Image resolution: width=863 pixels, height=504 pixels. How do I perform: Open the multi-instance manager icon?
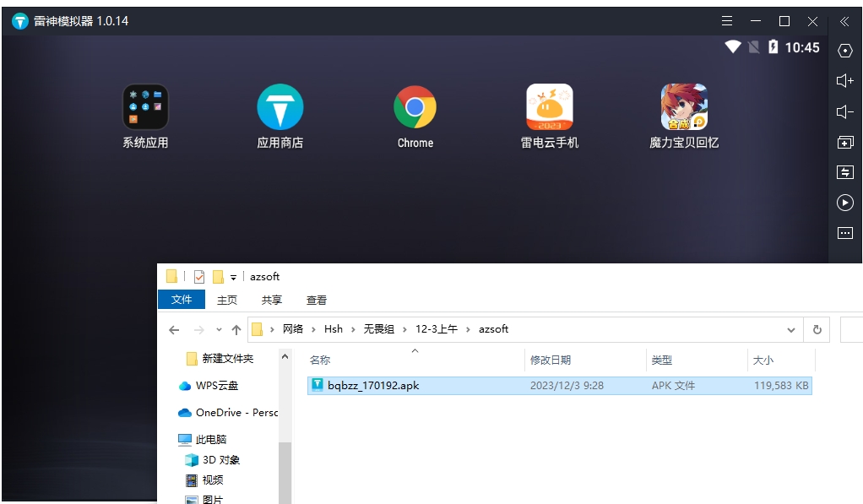pyautogui.click(x=844, y=142)
